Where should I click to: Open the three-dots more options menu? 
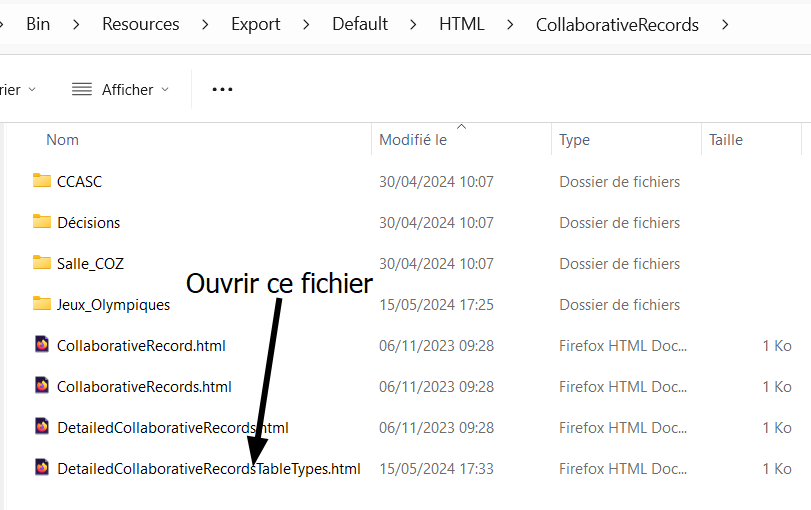[x=222, y=89]
